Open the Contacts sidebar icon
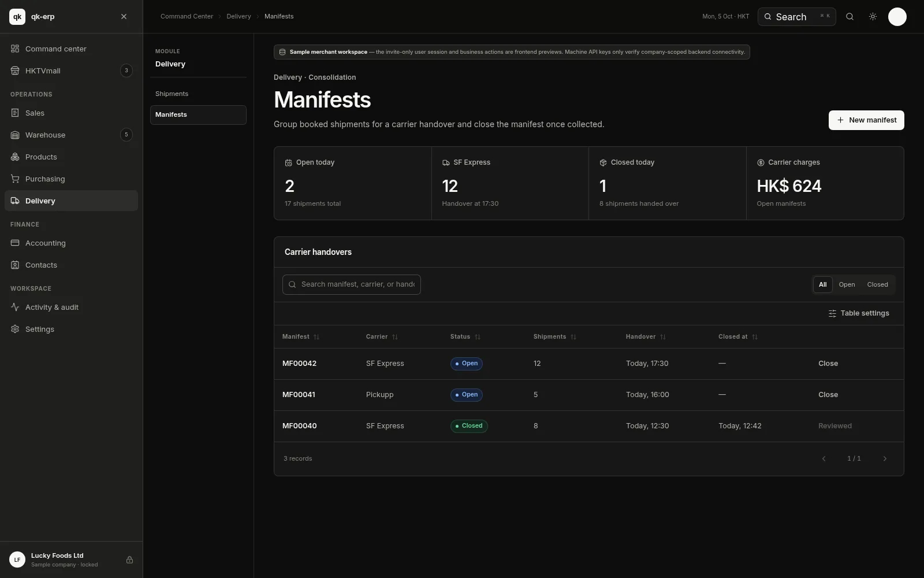Image resolution: width=924 pixels, height=578 pixels. [15, 265]
